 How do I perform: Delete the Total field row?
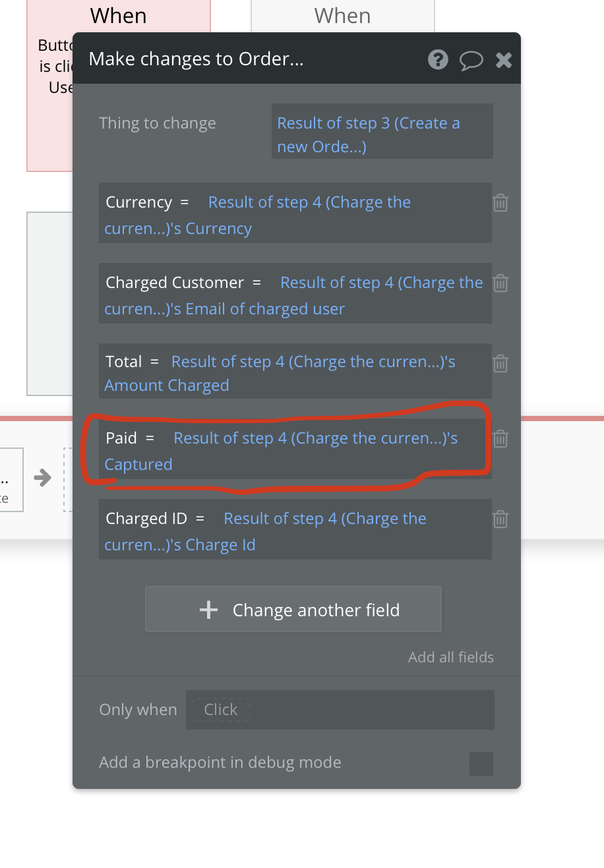pos(500,363)
